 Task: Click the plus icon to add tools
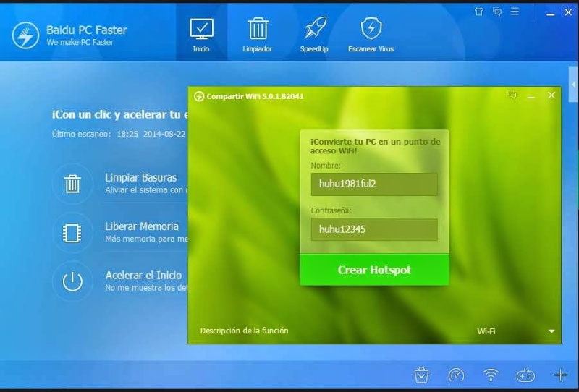(x=560, y=375)
